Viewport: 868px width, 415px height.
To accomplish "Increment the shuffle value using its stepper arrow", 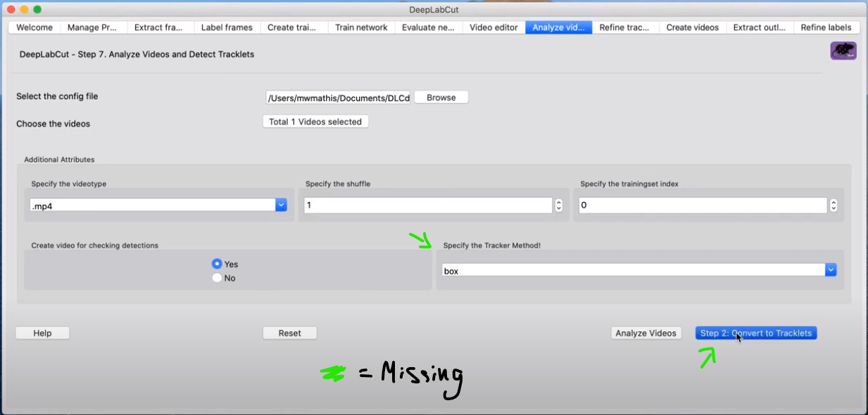I will pyautogui.click(x=558, y=201).
